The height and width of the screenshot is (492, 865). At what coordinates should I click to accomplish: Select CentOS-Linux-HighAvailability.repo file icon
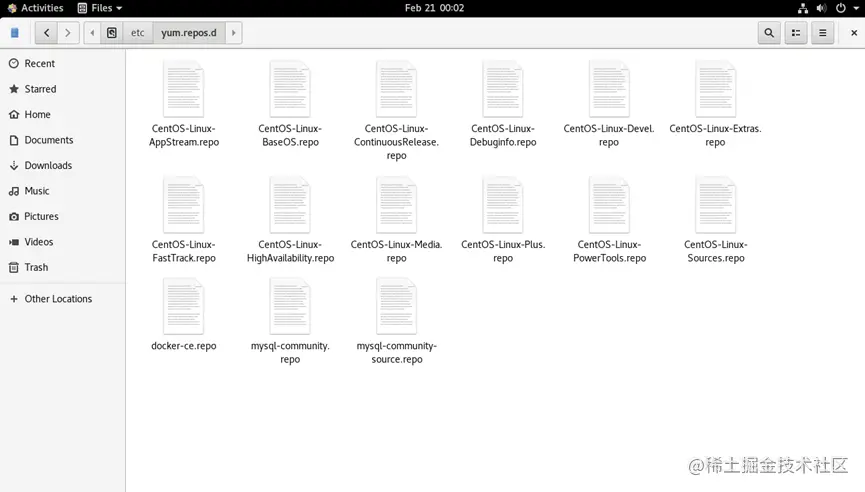290,205
